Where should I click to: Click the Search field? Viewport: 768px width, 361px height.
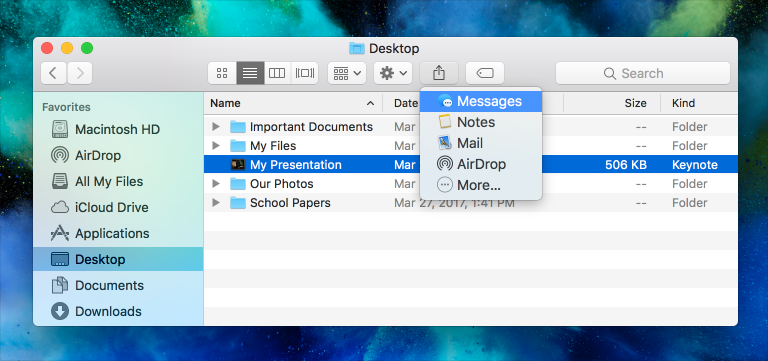click(x=643, y=73)
